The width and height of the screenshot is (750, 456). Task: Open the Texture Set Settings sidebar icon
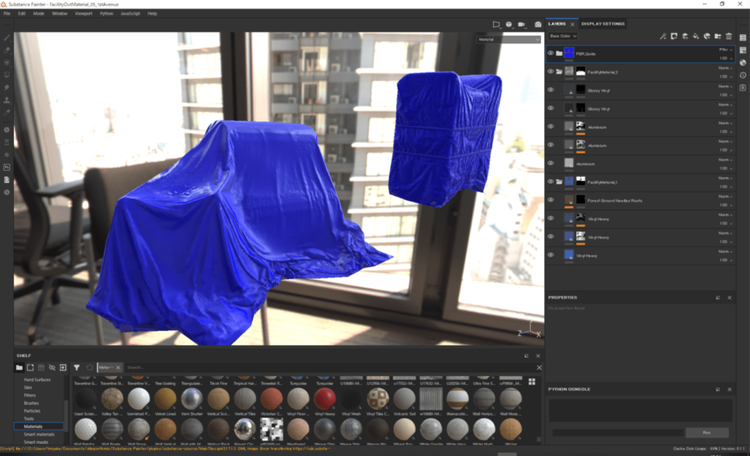pyautogui.click(x=743, y=50)
